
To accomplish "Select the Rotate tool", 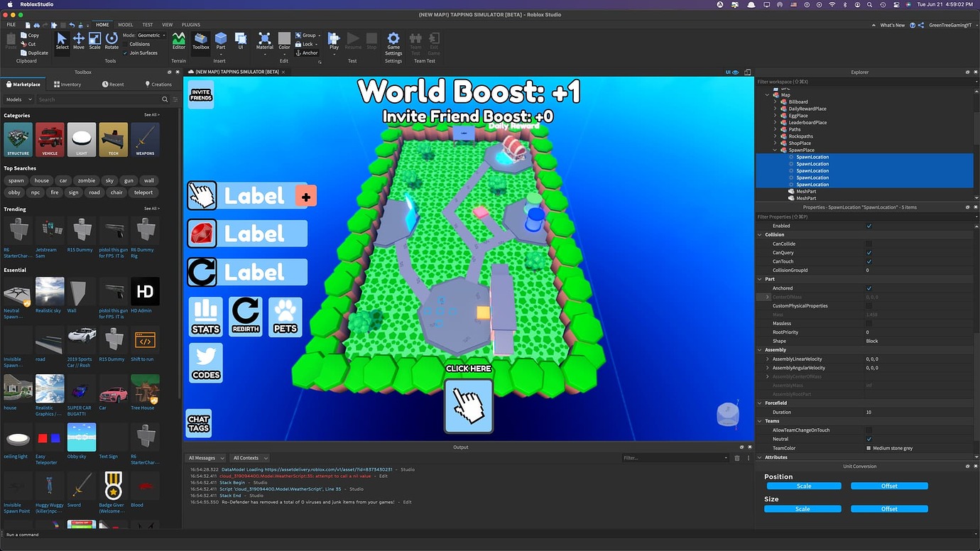I will click(x=111, y=40).
